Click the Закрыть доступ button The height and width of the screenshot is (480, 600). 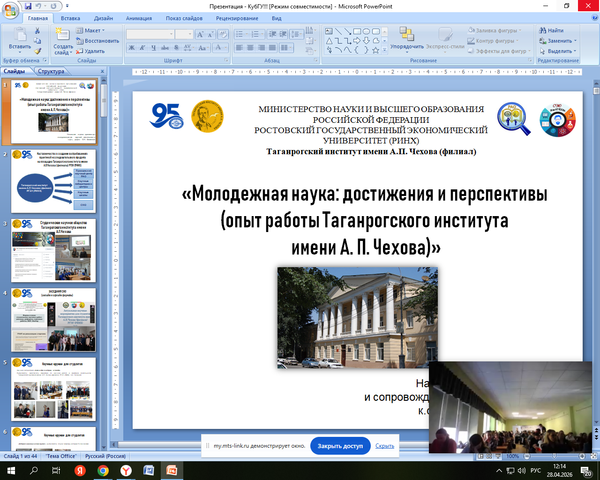pos(341,445)
